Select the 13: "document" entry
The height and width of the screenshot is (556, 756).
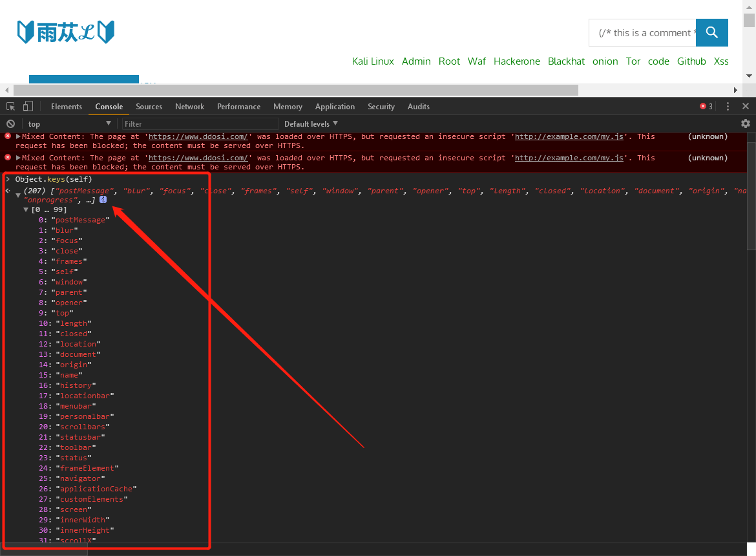coord(70,354)
